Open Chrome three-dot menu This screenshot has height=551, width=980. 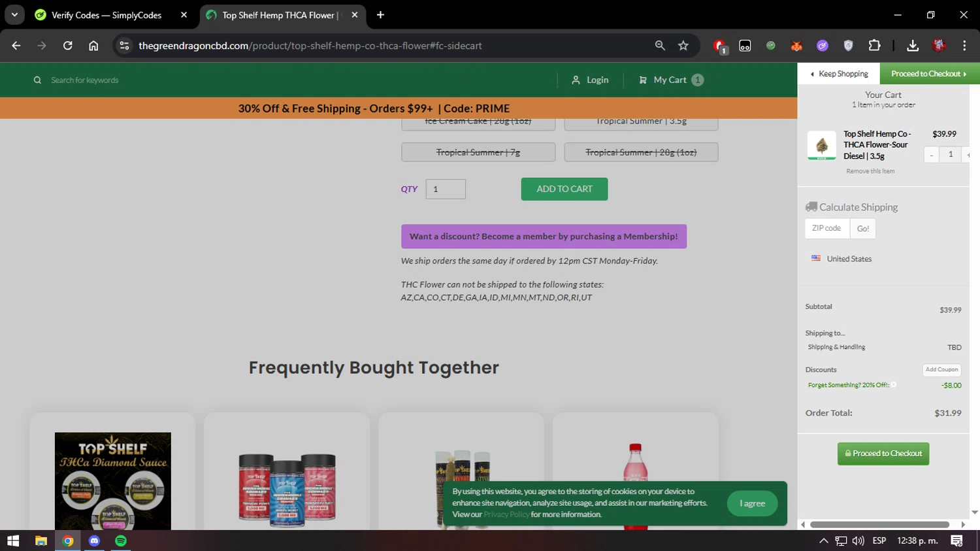point(964,46)
